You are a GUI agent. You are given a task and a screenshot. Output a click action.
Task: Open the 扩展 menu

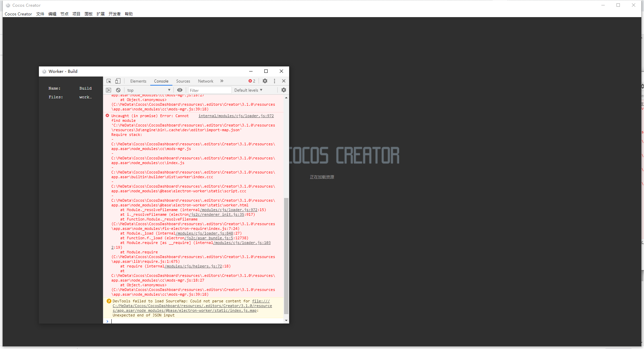(x=101, y=14)
